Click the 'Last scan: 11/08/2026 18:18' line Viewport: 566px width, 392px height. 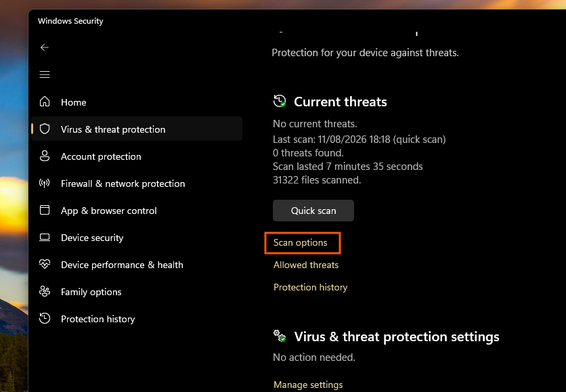point(359,139)
